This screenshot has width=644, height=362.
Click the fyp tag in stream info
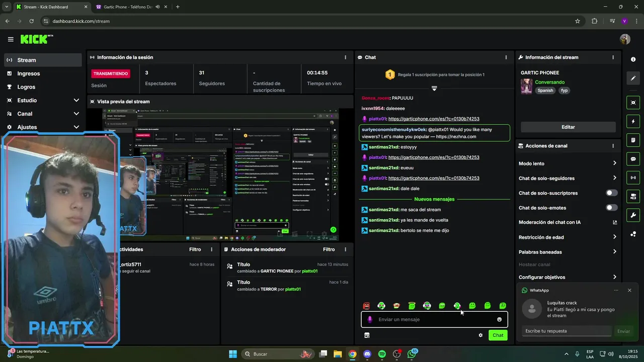(x=564, y=90)
